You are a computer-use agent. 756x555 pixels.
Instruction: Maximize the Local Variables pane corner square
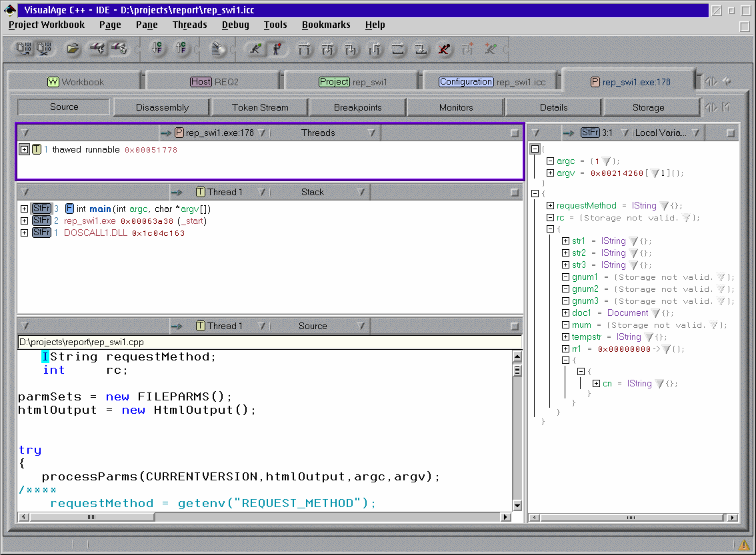click(731, 133)
